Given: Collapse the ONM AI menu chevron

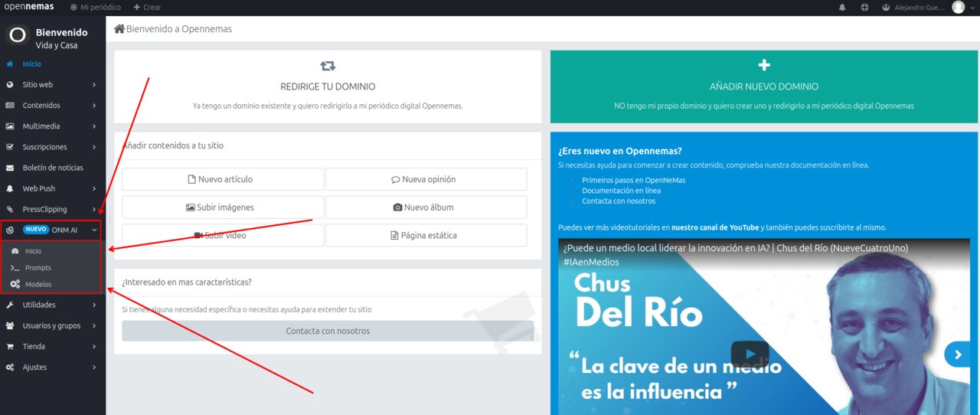Looking at the screenshot, I should (94, 230).
